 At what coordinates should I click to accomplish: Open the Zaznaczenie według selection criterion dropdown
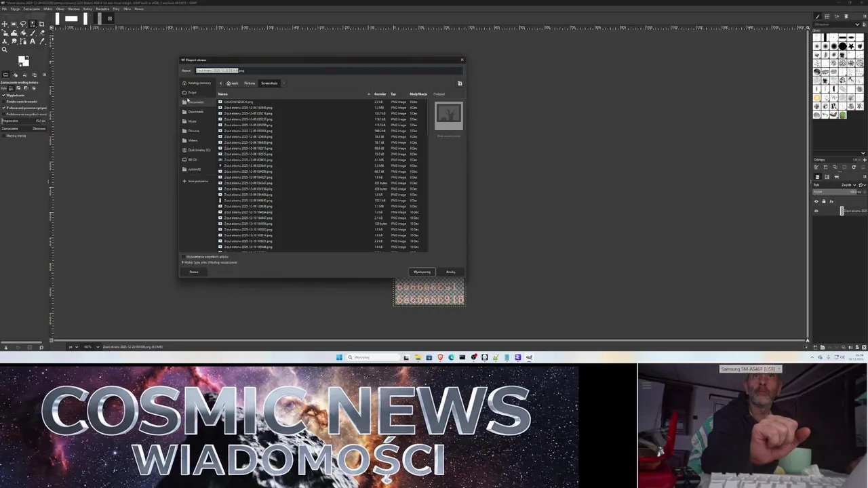pyautogui.click(x=24, y=129)
